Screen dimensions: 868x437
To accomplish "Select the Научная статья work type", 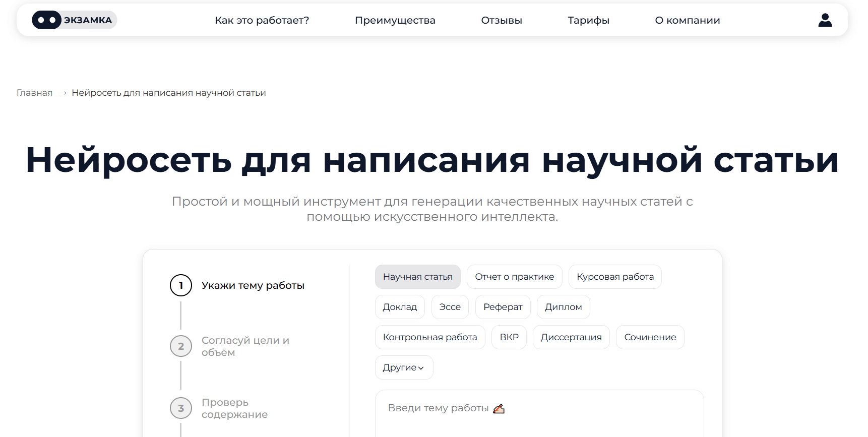I will (x=417, y=277).
